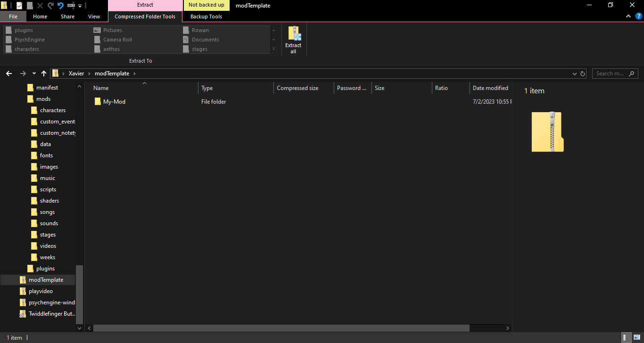Switch to details view layout
The width and height of the screenshot is (644, 343).
coord(626,337)
